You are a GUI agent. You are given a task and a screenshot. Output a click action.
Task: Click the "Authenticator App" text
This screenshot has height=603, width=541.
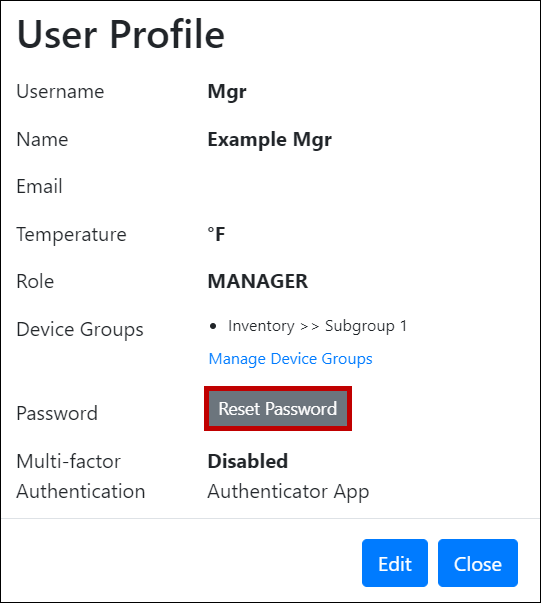coord(288,492)
